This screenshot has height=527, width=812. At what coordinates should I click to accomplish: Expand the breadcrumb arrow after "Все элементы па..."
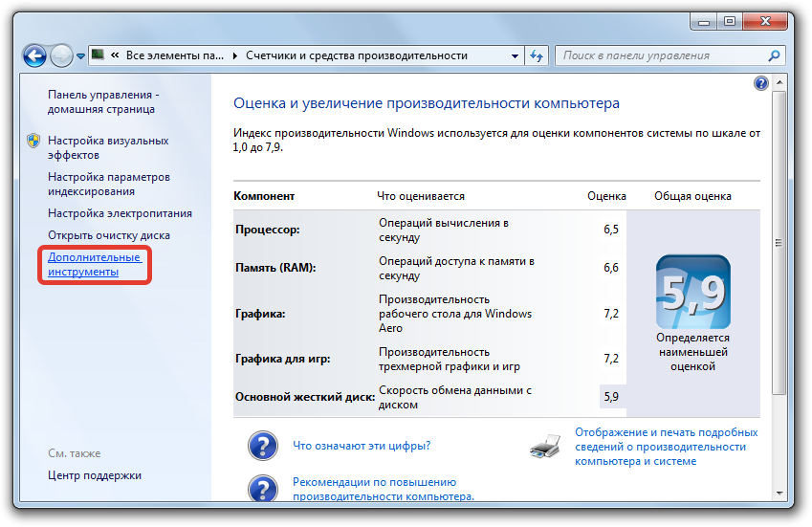(235, 55)
